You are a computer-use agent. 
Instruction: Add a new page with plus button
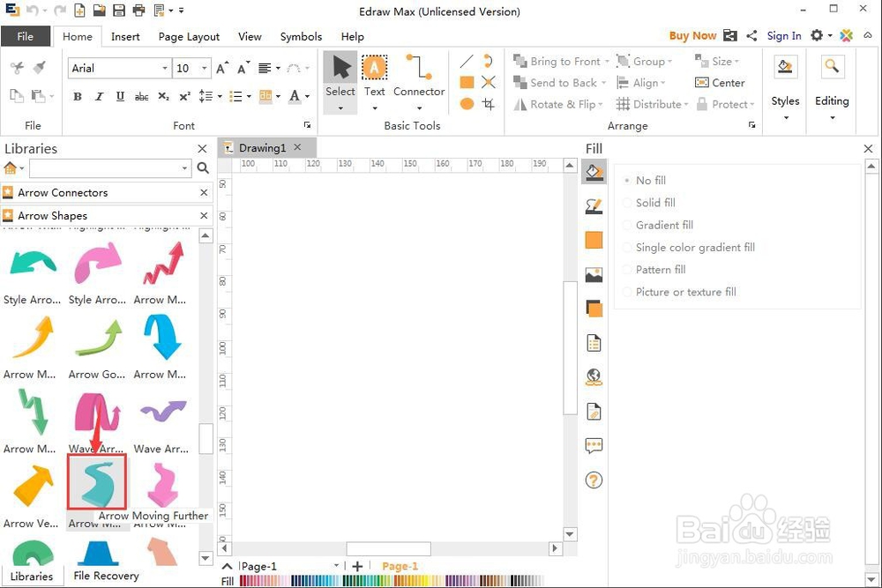(356, 566)
